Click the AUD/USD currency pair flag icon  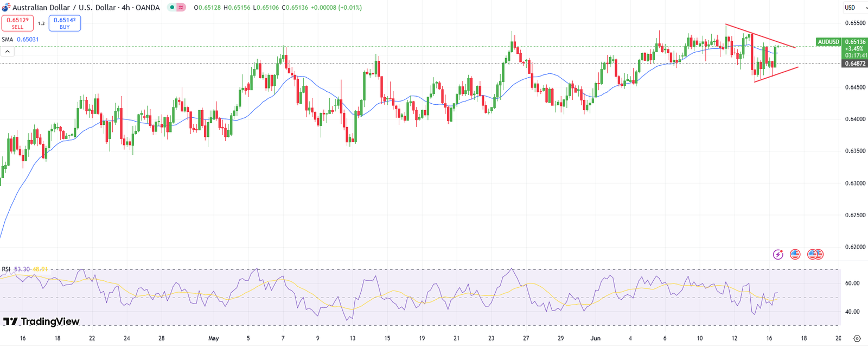[x=6, y=8]
